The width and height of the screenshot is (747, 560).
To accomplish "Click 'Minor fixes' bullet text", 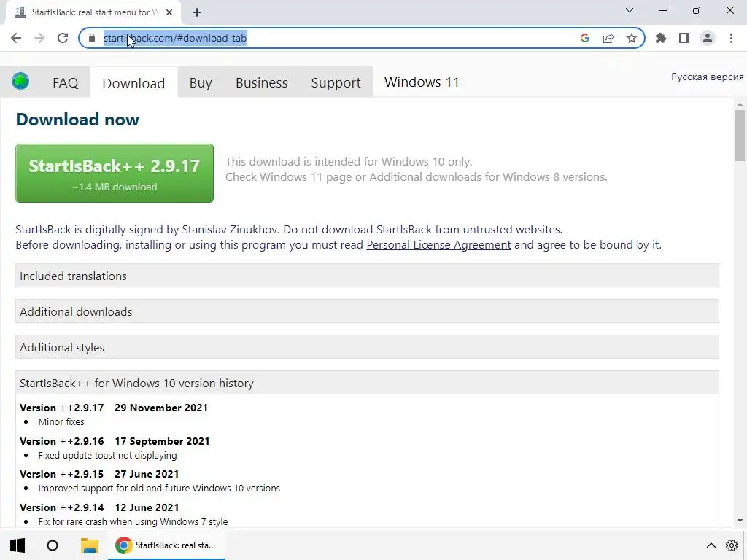I will click(61, 422).
